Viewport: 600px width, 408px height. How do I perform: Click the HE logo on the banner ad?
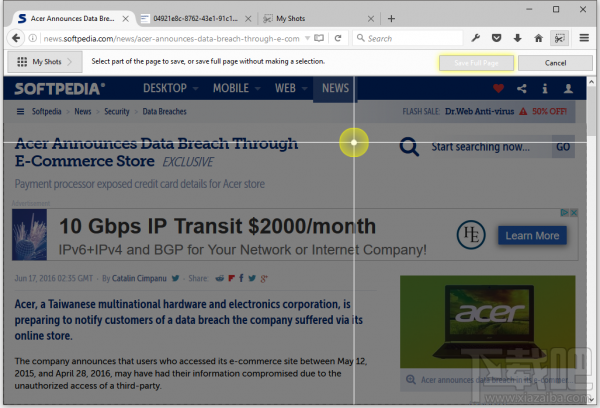point(471,235)
